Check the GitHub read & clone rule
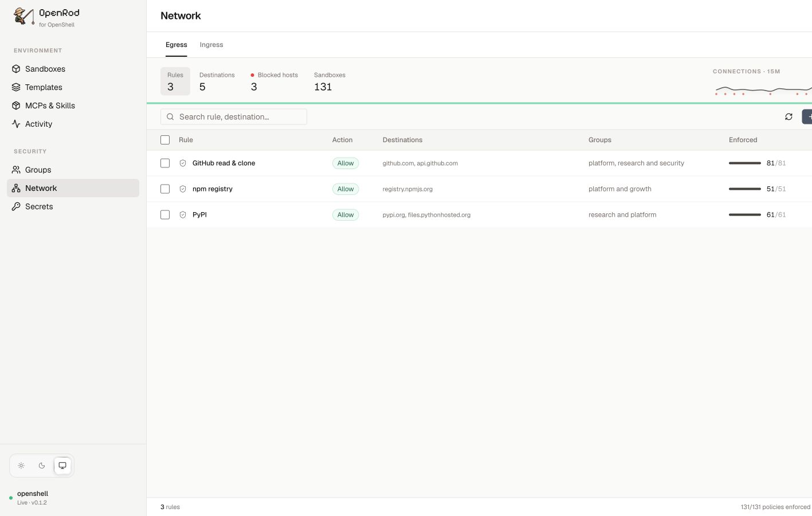This screenshot has width=812, height=516. coord(165,163)
